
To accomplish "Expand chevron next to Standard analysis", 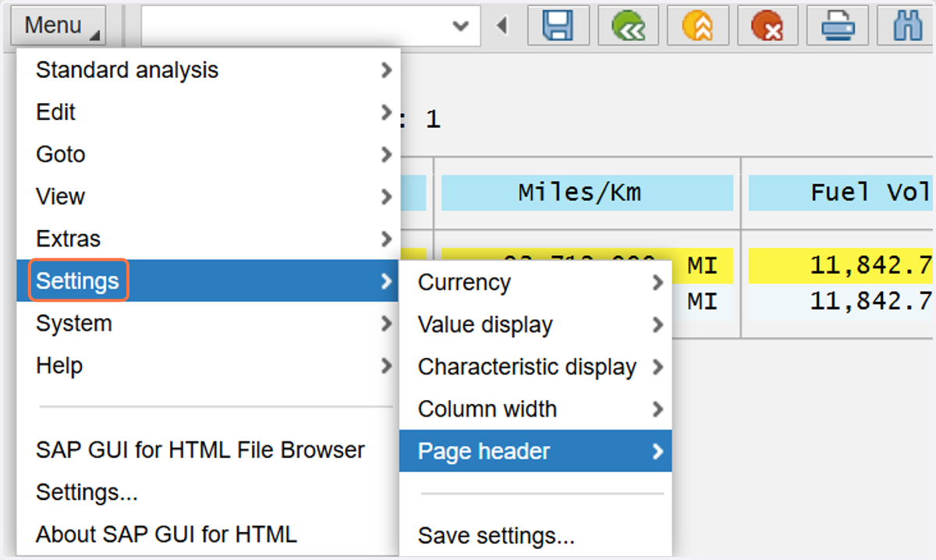I will tap(386, 70).
